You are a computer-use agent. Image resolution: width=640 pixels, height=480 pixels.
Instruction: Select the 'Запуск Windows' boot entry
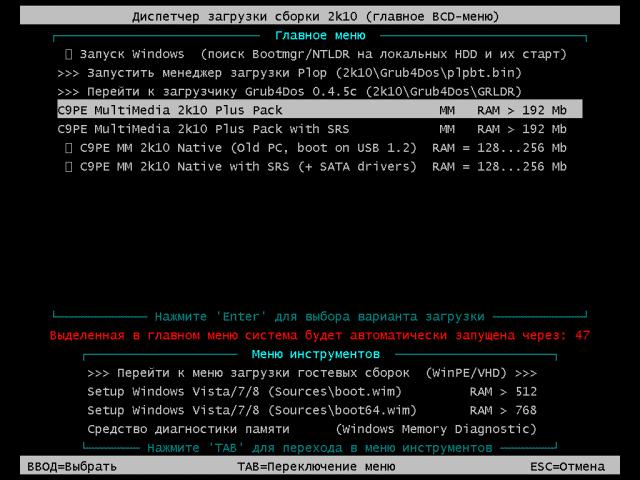point(320,54)
